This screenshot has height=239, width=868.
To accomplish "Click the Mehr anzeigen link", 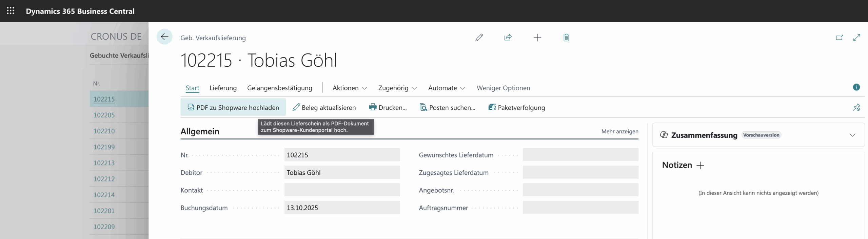I will [619, 131].
